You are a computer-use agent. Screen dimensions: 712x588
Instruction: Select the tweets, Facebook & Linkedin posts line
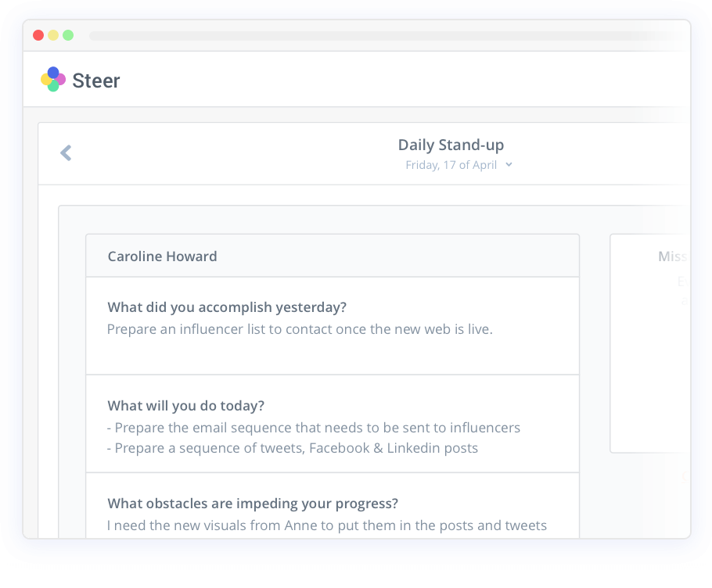[293, 448]
